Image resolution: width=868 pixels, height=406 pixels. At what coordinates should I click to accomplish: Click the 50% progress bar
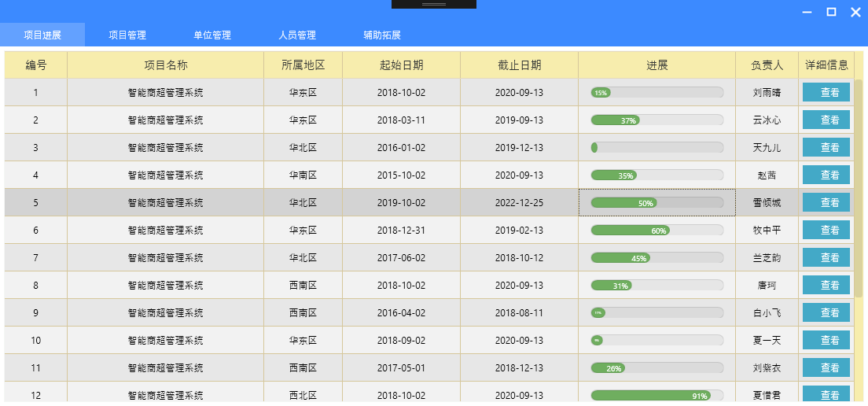coord(657,203)
